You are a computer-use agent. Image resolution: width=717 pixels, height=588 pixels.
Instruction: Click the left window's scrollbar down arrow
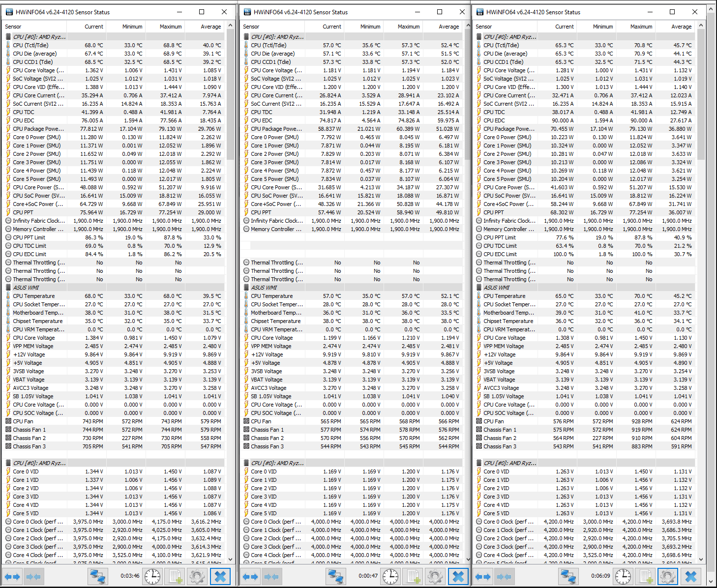(230, 559)
